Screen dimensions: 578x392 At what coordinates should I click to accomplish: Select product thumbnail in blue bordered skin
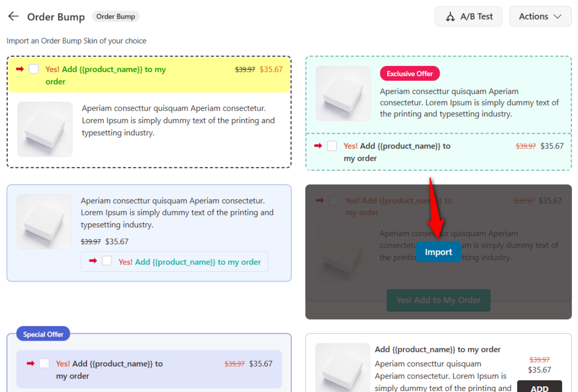(x=44, y=222)
